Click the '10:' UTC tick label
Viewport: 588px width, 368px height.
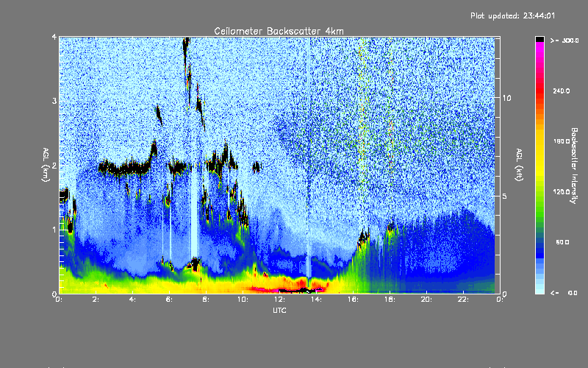243,300
